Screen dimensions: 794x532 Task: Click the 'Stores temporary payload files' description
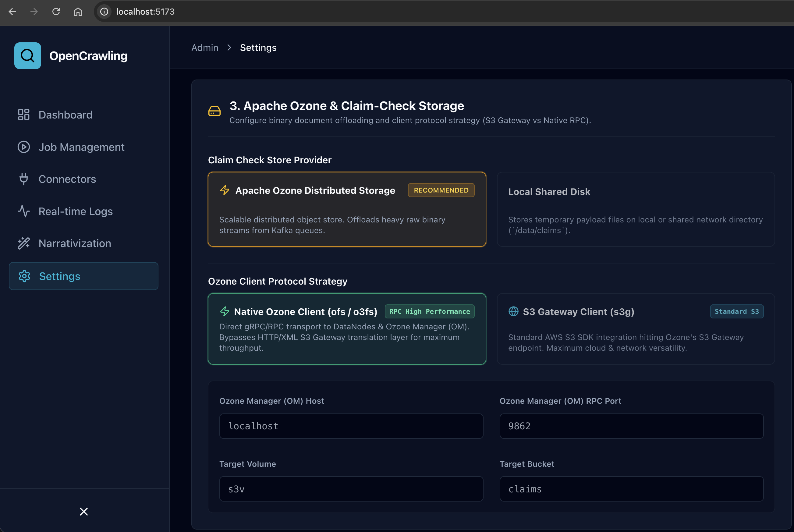635,225
